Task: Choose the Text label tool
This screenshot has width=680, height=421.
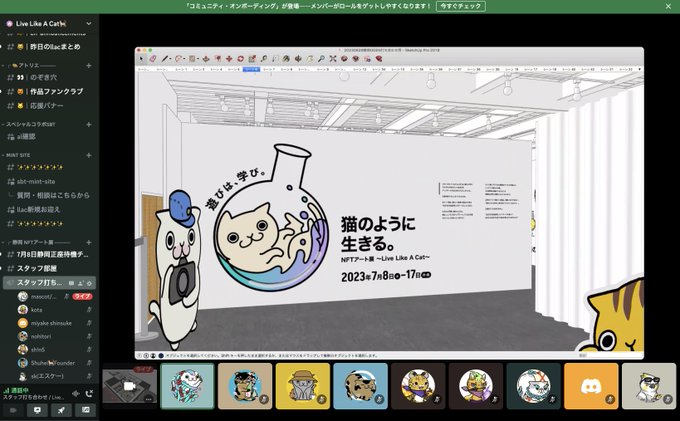Action: pyautogui.click(x=275, y=59)
